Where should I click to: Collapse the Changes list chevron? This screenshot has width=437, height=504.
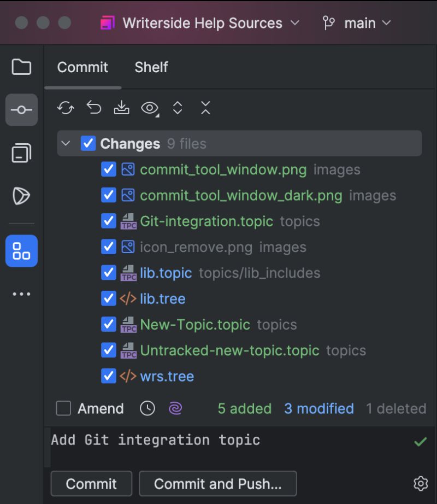tap(66, 143)
